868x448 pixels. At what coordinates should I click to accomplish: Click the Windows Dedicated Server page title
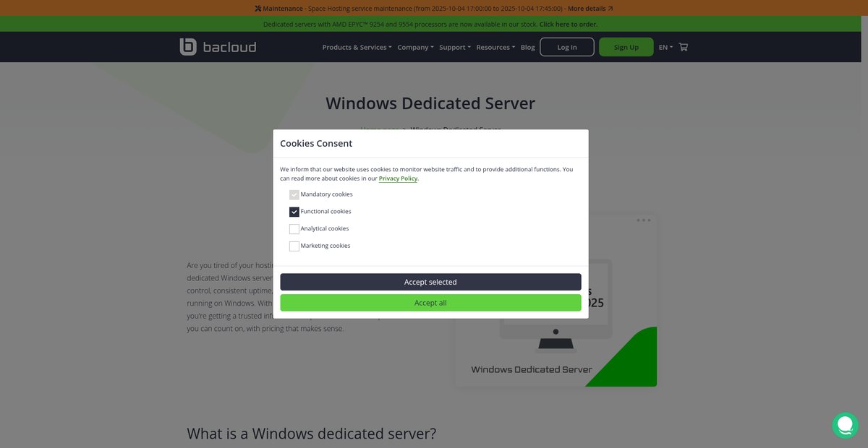tap(430, 103)
